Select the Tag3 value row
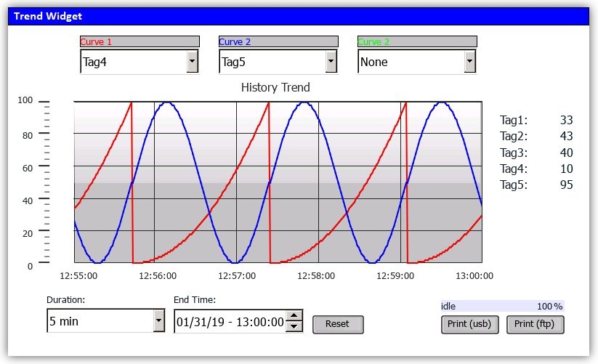 (536, 153)
